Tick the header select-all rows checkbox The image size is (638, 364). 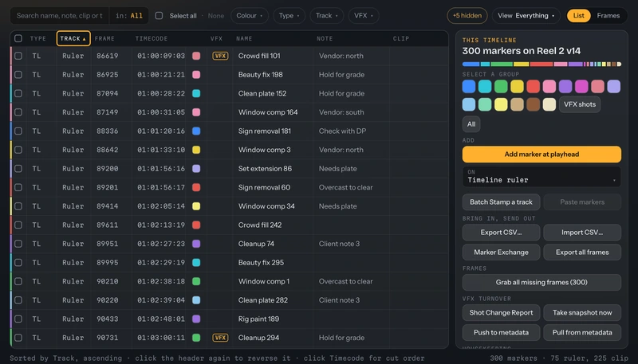click(x=18, y=38)
